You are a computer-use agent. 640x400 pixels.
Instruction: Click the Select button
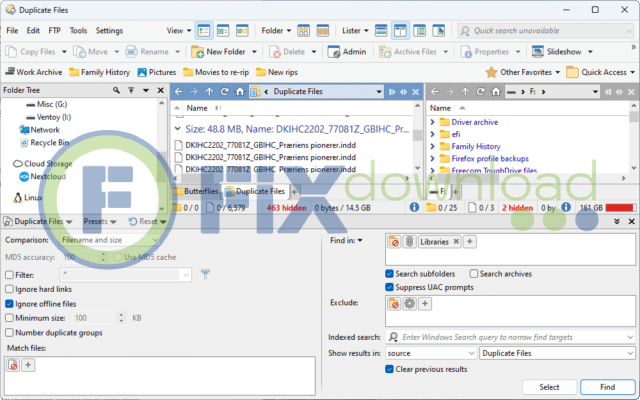549,386
